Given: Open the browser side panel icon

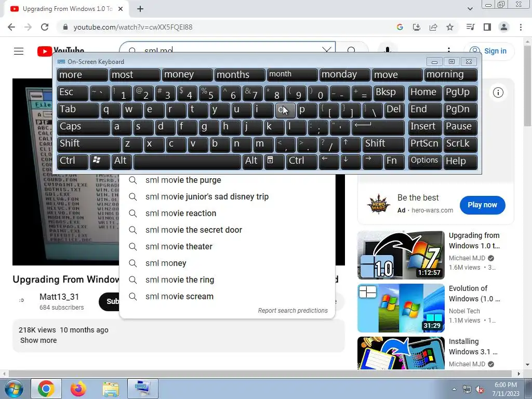Looking at the screenshot, I should [x=487, y=27].
